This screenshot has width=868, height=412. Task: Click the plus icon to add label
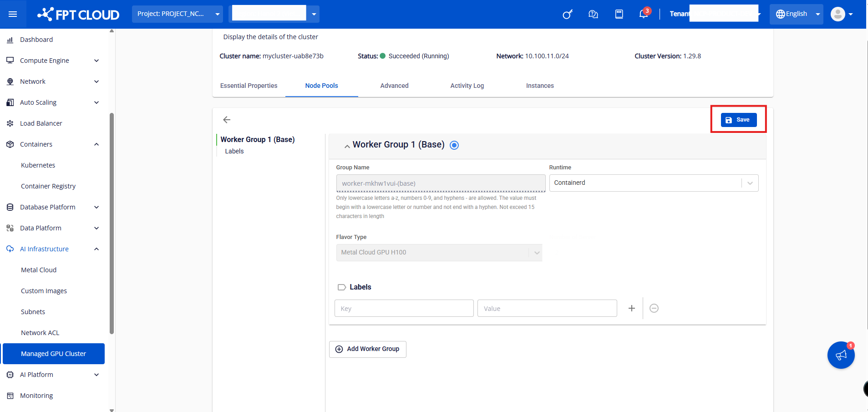[631, 308]
